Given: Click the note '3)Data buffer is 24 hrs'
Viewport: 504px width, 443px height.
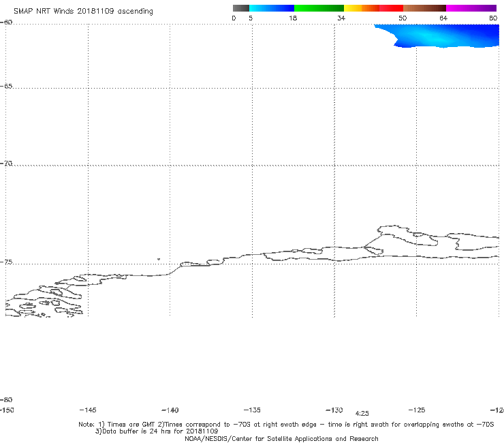Looking at the screenshot, I should 157,431.
